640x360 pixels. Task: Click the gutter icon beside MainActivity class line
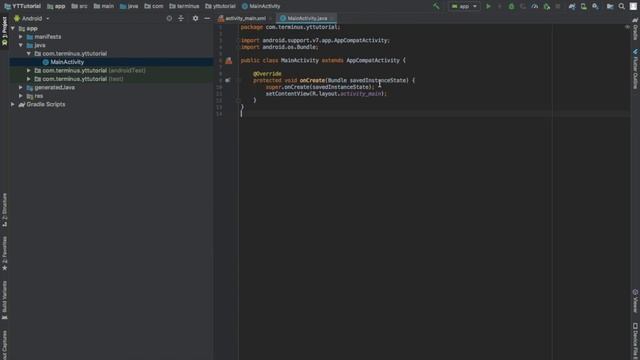(229, 60)
